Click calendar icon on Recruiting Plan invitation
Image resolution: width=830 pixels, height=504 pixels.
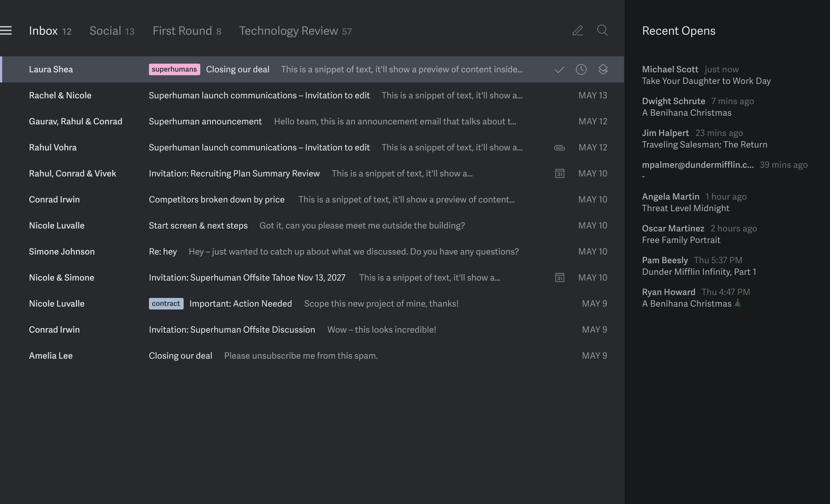[x=560, y=174]
